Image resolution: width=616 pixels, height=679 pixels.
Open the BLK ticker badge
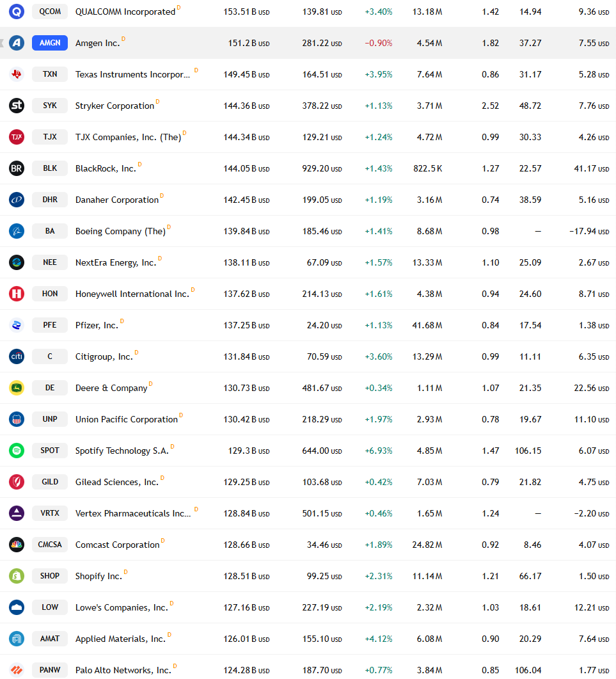coord(50,168)
